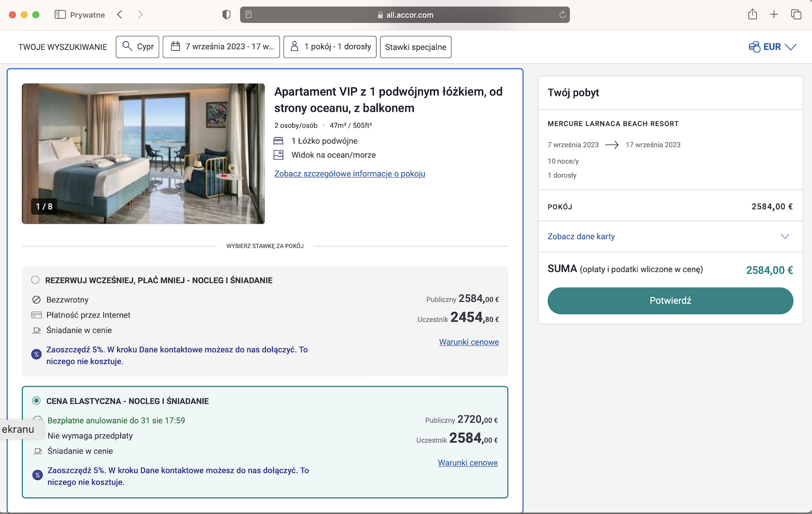812x514 pixels.
Task: Open Warunki cenowe for flexible rate
Action: (x=468, y=463)
